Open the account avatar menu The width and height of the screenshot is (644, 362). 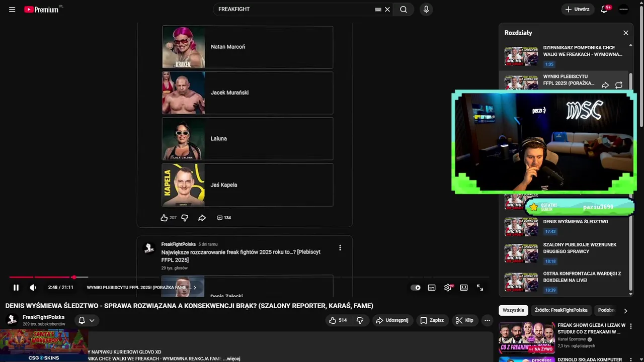[x=624, y=9]
